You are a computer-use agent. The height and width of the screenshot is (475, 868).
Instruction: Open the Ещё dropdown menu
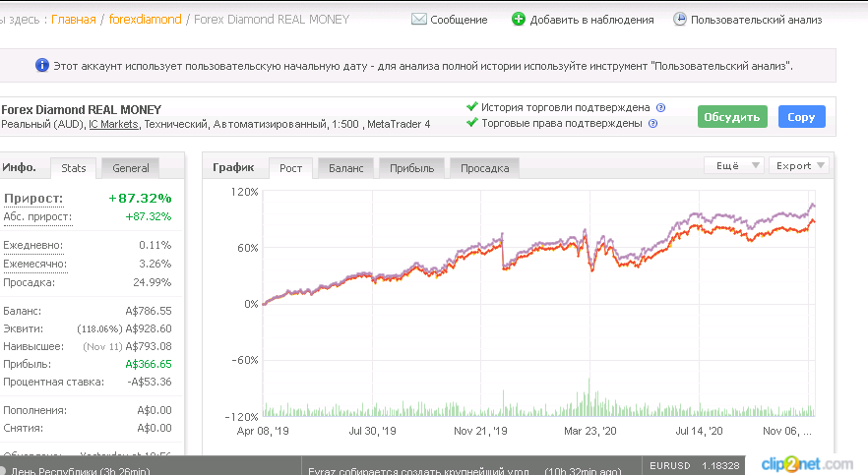(x=734, y=165)
